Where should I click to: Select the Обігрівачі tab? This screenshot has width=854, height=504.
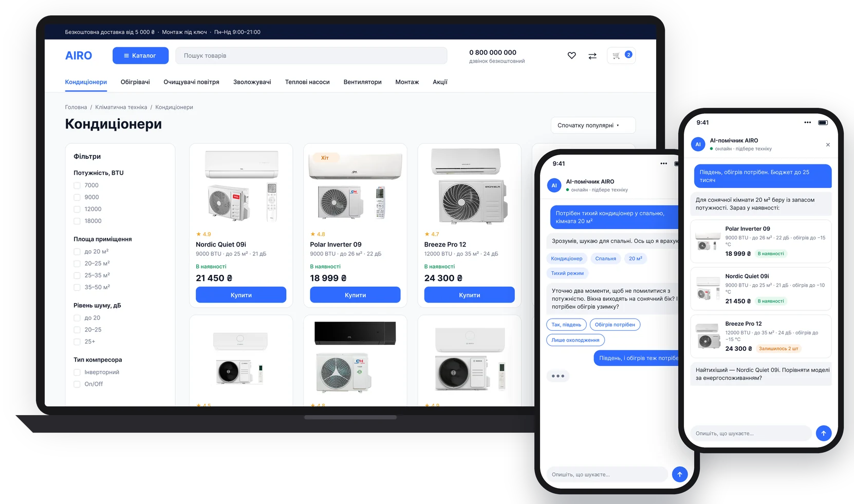(x=135, y=82)
